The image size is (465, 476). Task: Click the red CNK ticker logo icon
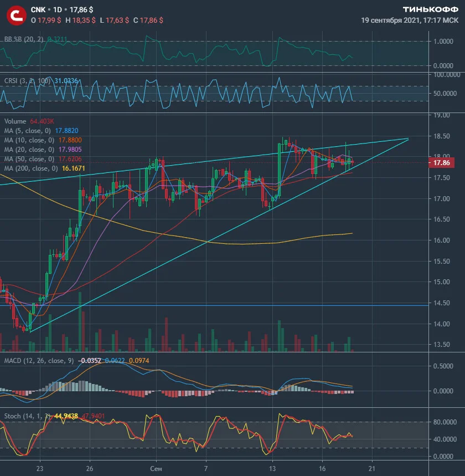tap(17, 15)
